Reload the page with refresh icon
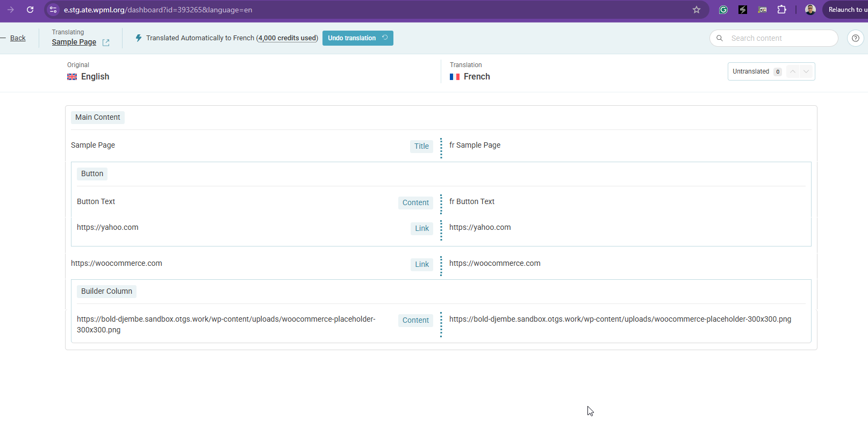 (30, 10)
